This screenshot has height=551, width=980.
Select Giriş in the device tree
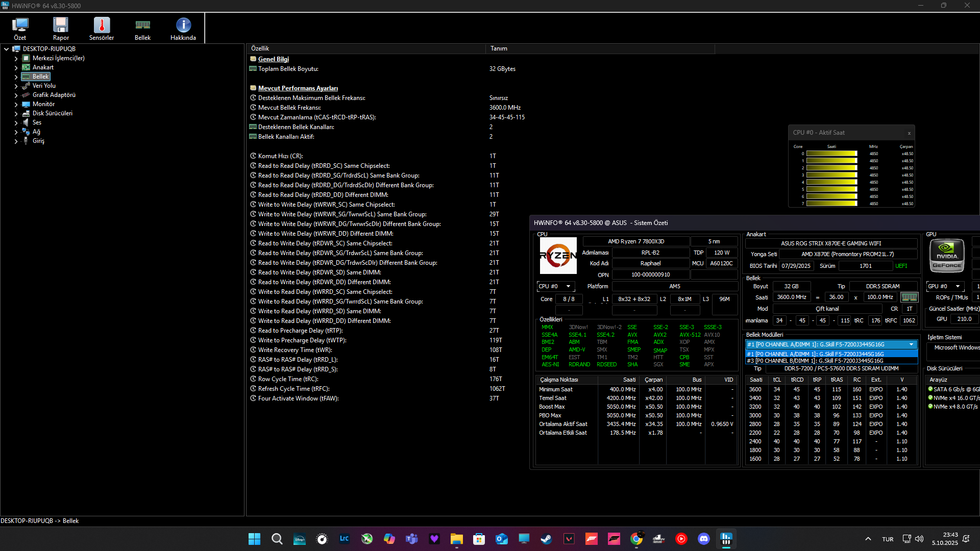(38, 141)
